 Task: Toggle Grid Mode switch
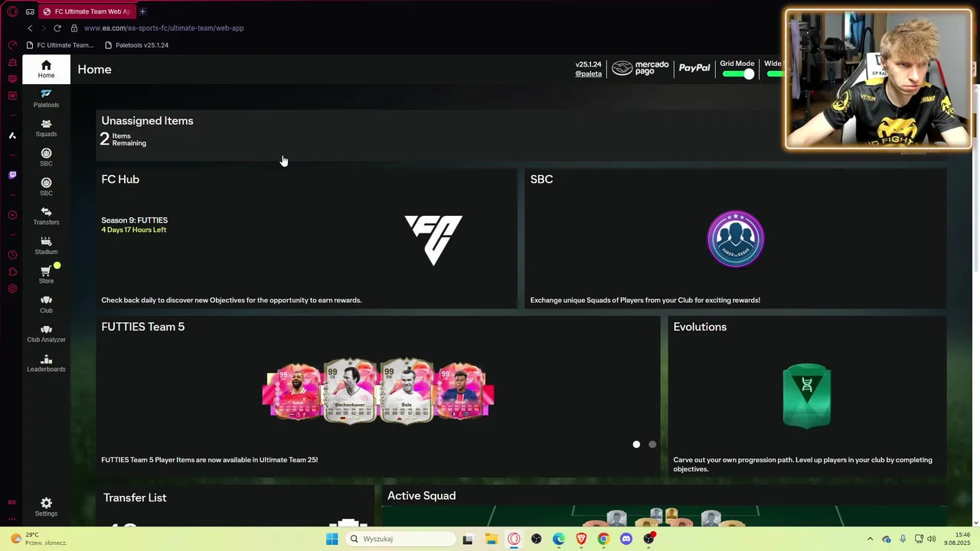click(738, 74)
